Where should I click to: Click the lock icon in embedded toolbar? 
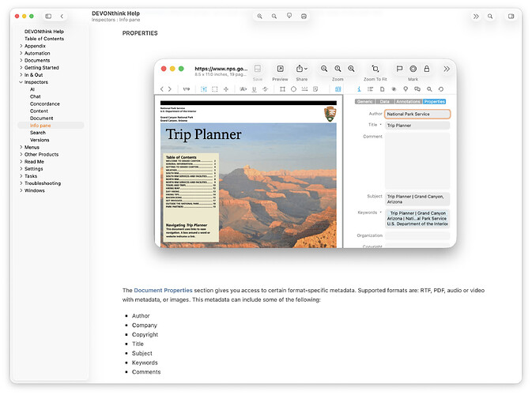click(427, 69)
